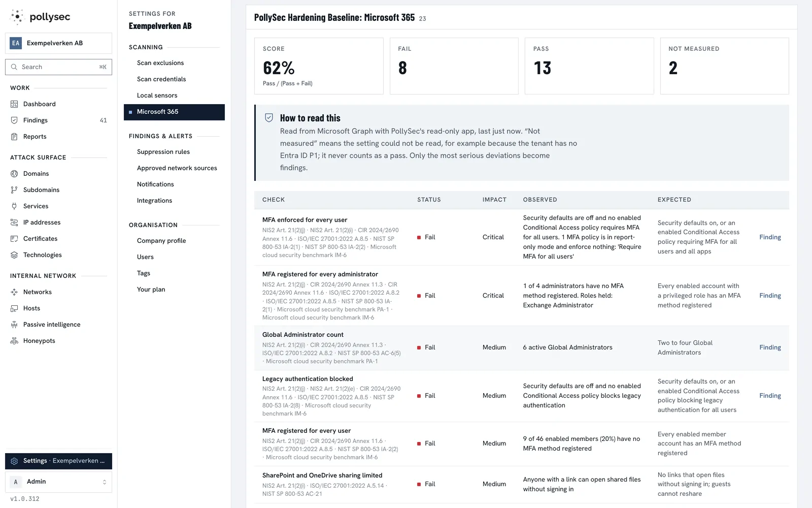Open Finding link for Legacy authentication blocked
This screenshot has width=812, height=508.
(770, 396)
